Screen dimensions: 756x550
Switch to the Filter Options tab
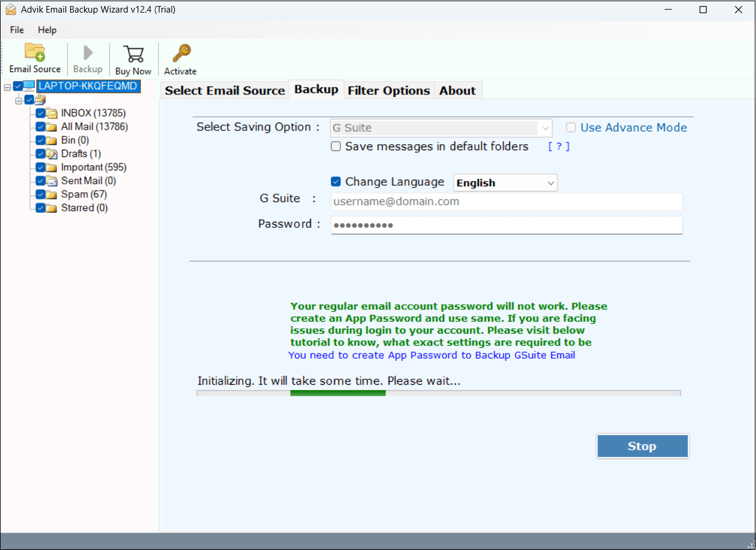[388, 90]
